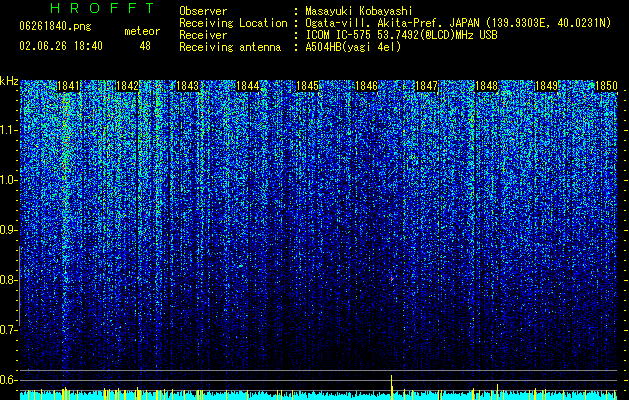The width and height of the screenshot is (629, 400).
Task: Click the meteor count 48
Action: (145, 46)
